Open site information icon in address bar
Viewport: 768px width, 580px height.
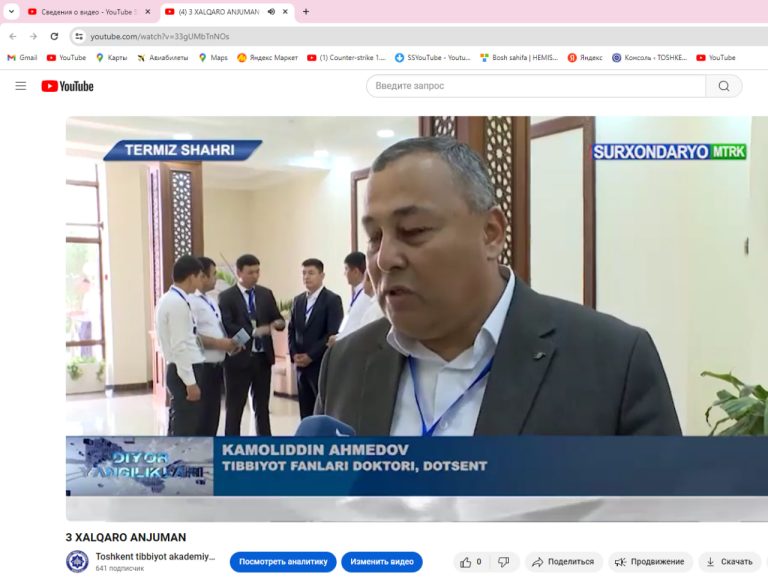79,36
